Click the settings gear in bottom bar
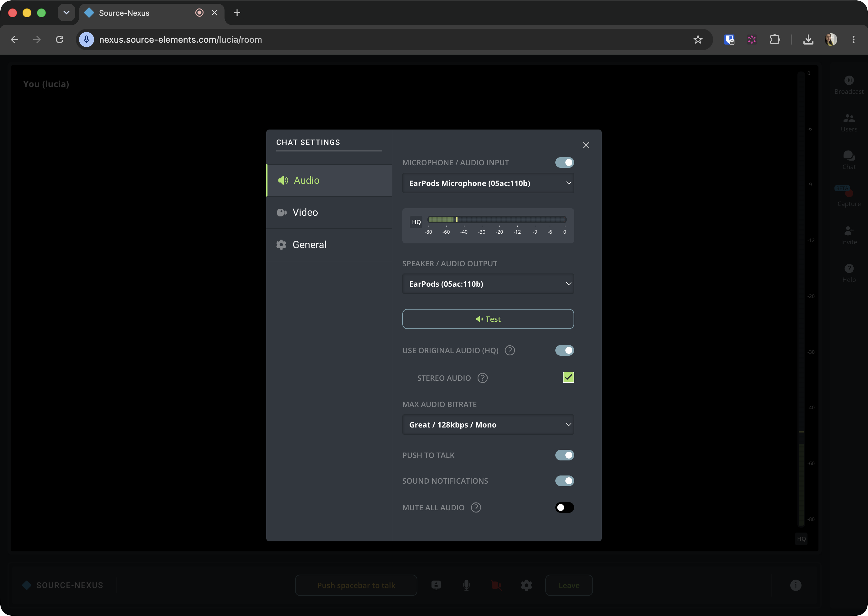This screenshot has height=616, width=868. click(526, 585)
